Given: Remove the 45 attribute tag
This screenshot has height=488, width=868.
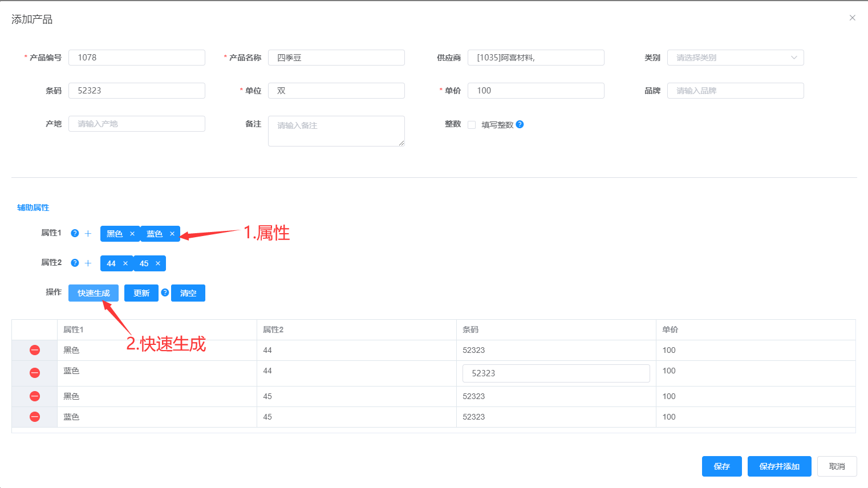Looking at the screenshot, I should (x=158, y=263).
